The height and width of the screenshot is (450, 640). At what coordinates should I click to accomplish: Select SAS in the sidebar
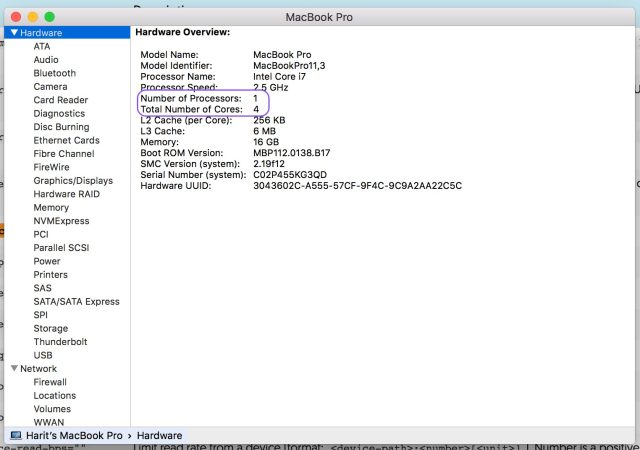pyautogui.click(x=42, y=288)
